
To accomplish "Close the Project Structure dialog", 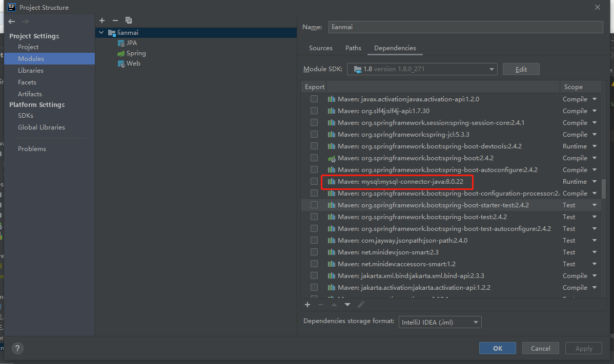I will tap(598, 8).
